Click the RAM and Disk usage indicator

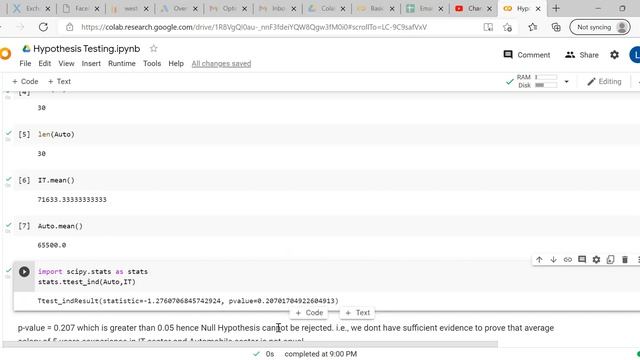pos(536,81)
